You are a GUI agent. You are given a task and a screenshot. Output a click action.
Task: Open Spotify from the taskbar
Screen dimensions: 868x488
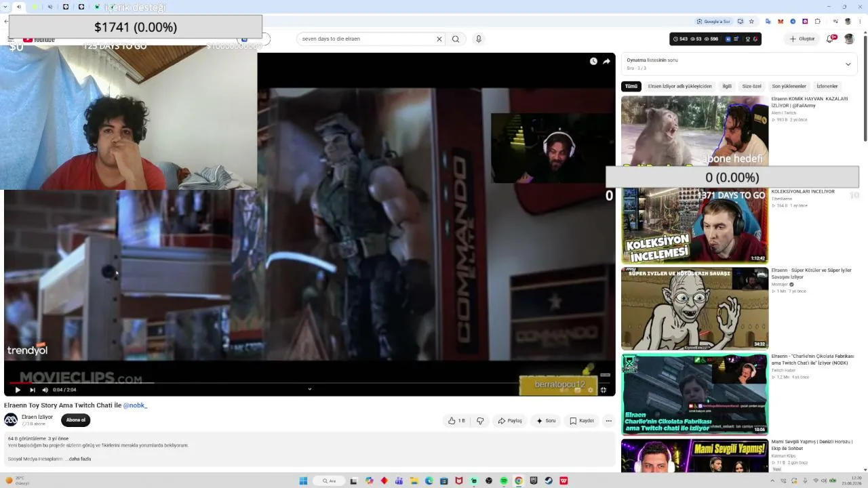504,481
